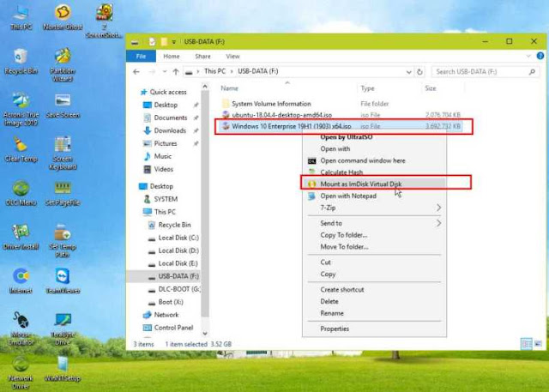This screenshot has height=392, width=549.
Task: Open the View ribbon tab
Action: coord(232,57)
